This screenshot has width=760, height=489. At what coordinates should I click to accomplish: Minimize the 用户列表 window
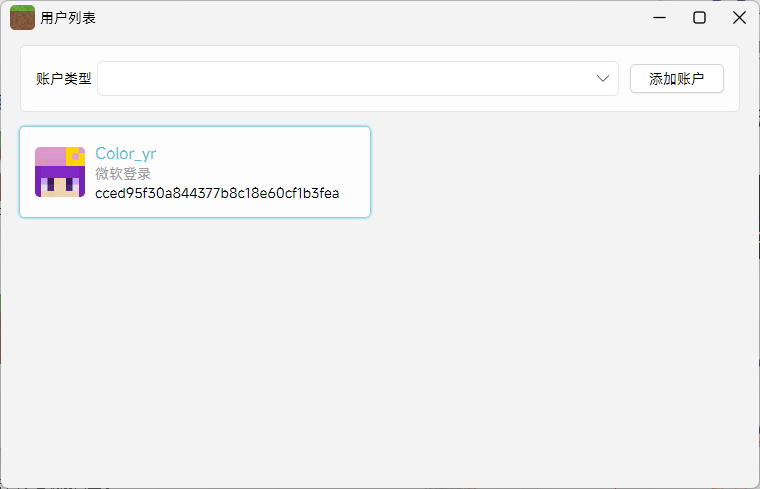pos(660,18)
